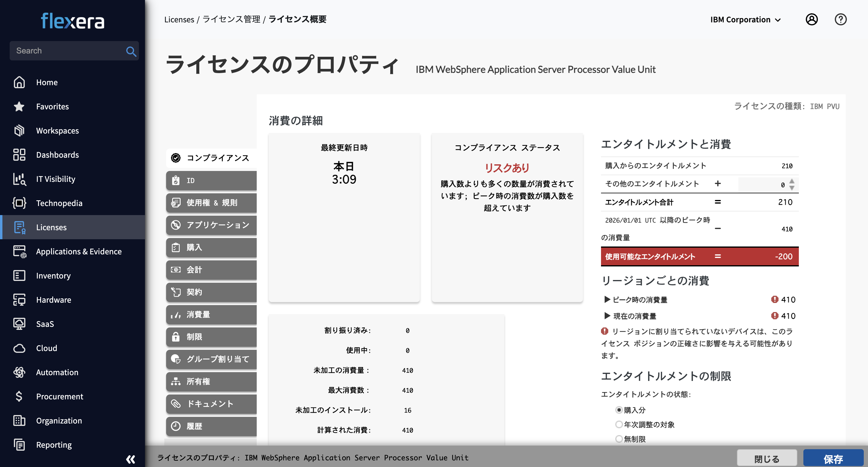Open the Automation section icon
Screen dimensions: 868x467
coord(19,372)
